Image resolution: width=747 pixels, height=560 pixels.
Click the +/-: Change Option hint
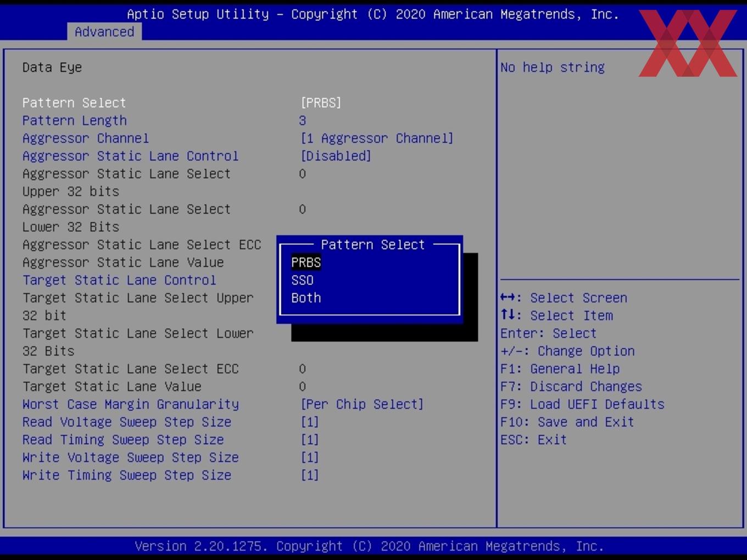567,351
